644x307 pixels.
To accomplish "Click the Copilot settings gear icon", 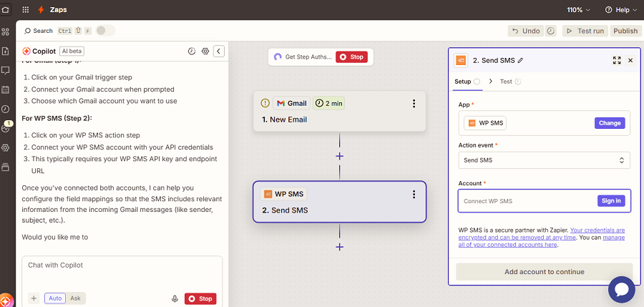I will click(205, 51).
